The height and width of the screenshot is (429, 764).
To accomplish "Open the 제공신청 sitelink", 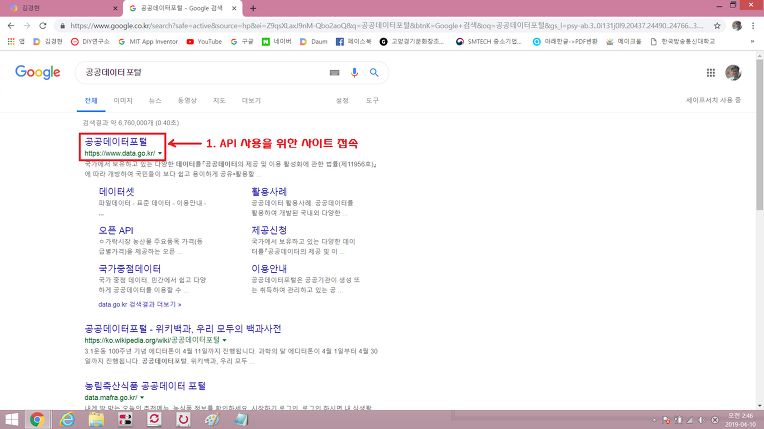I will point(269,230).
